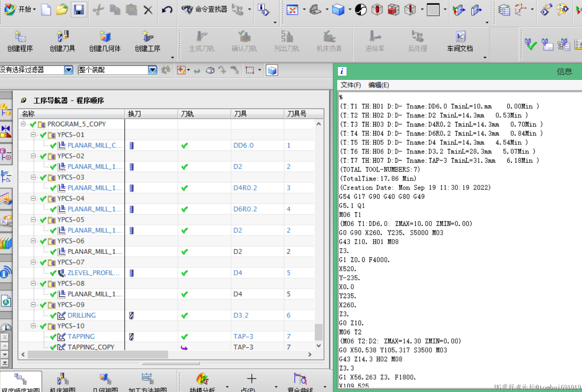
Task: Click the navigator horizontal scrollbar right arrow
Action: pyautogui.click(x=310, y=355)
